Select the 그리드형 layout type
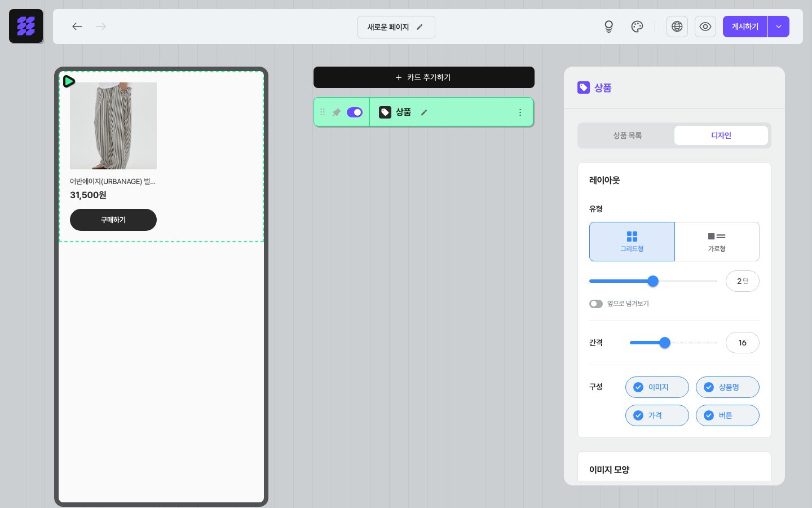This screenshot has height=508, width=812. click(632, 242)
